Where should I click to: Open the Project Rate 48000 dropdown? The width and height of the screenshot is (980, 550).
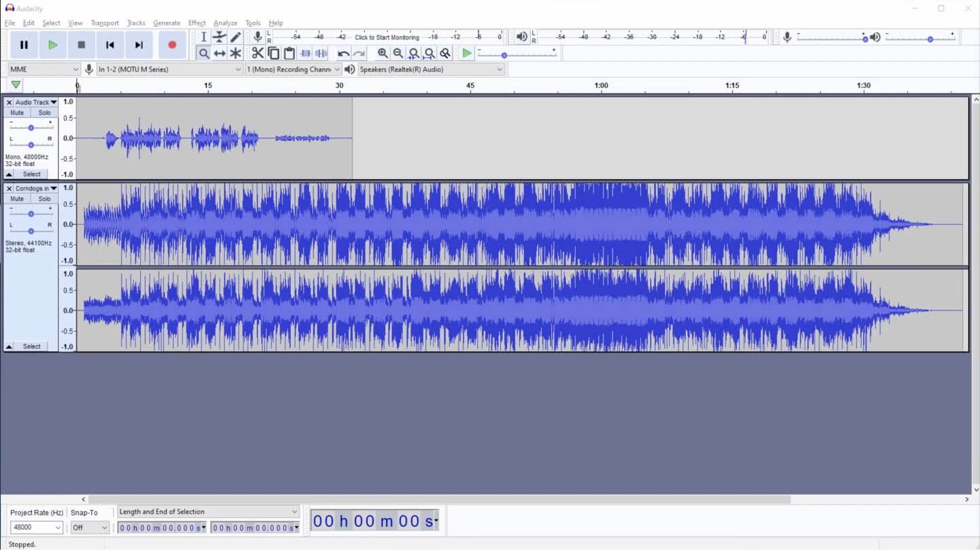pos(37,528)
